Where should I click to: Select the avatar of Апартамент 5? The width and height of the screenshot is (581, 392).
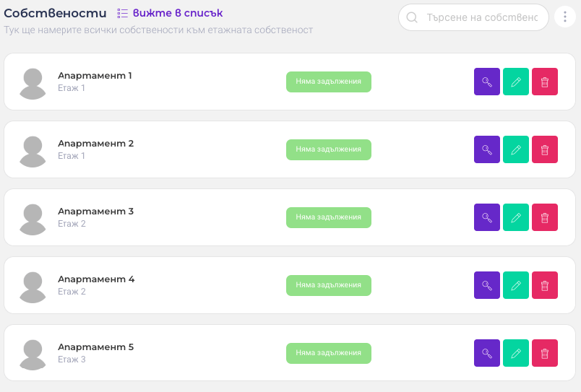[x=33, y=354]
